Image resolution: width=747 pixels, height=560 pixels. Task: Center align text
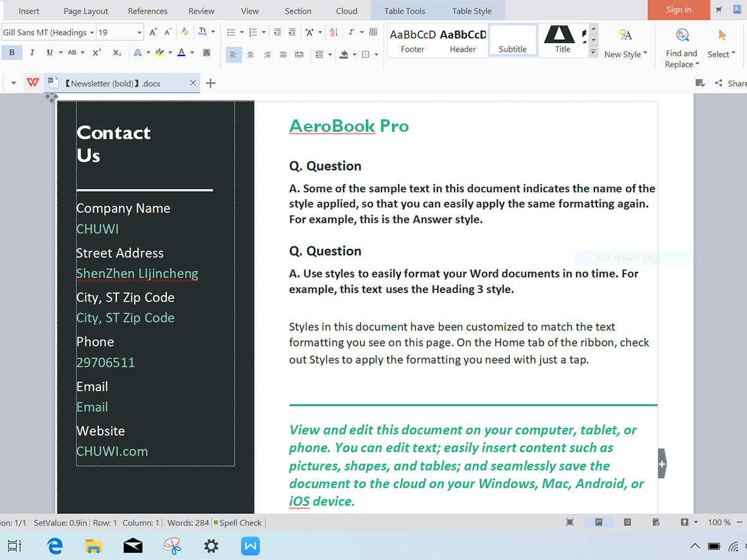coord(250,55)
